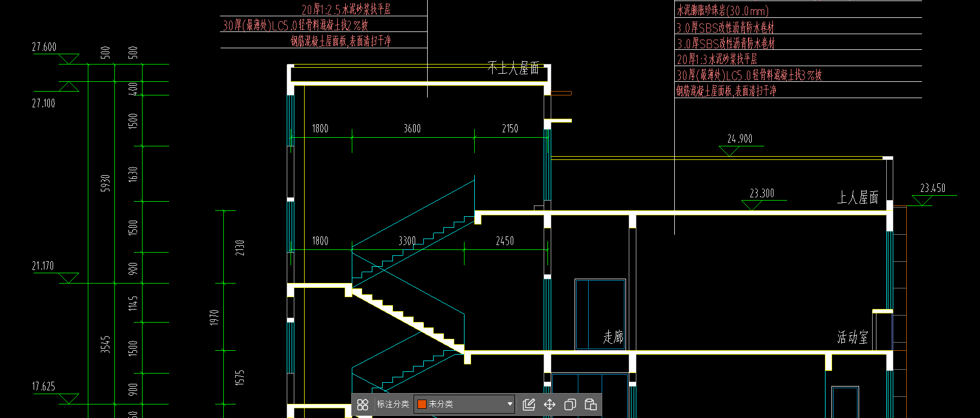Click the 20厚1:2.5水泥砂浆找平层 annotation
Screen dimensions: 980x418
pyautogui.click(x=346, y=9)
